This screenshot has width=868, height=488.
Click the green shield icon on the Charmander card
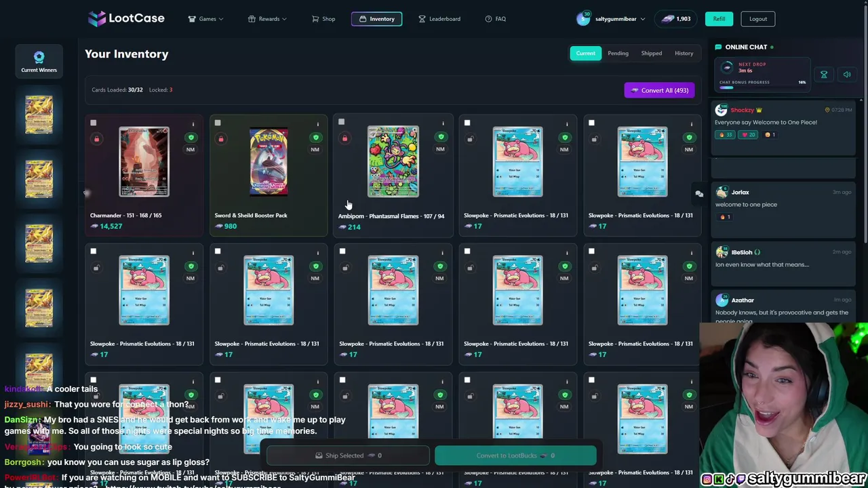click(x=191, y=138)
